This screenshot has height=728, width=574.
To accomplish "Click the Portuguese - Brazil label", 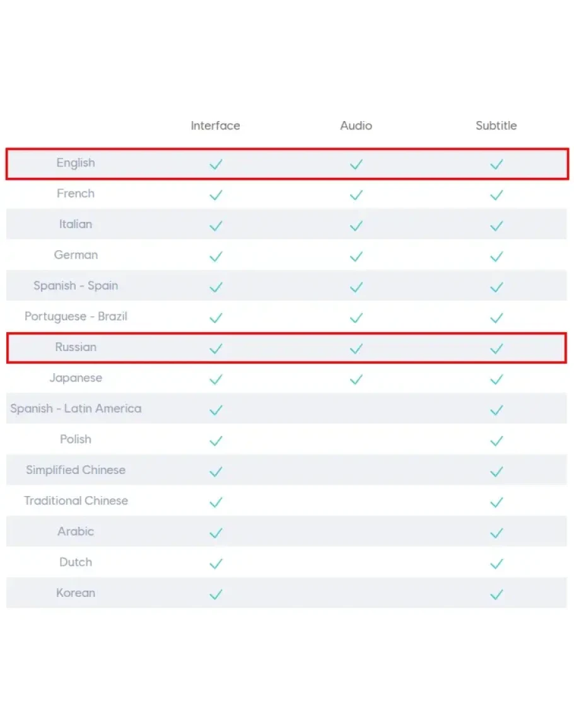I will [76, 316].
